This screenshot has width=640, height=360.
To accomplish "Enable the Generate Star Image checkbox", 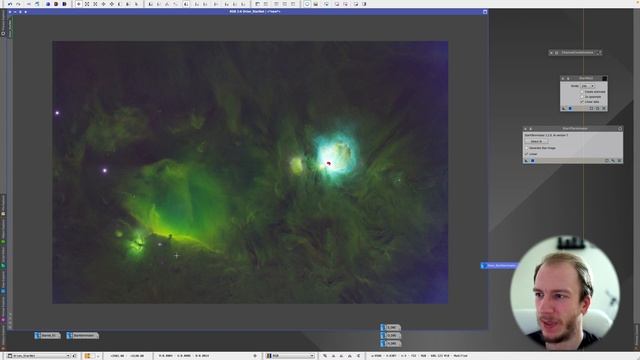I will tap(527, 148).
